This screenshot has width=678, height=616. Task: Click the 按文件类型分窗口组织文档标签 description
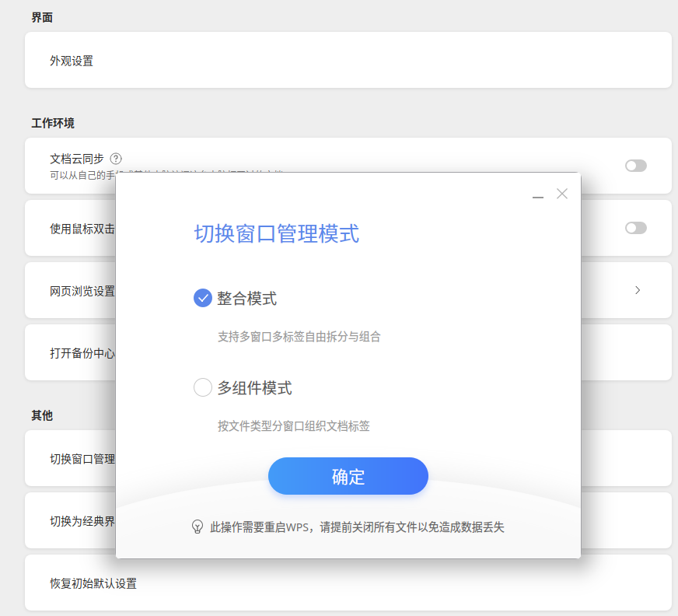294,426
